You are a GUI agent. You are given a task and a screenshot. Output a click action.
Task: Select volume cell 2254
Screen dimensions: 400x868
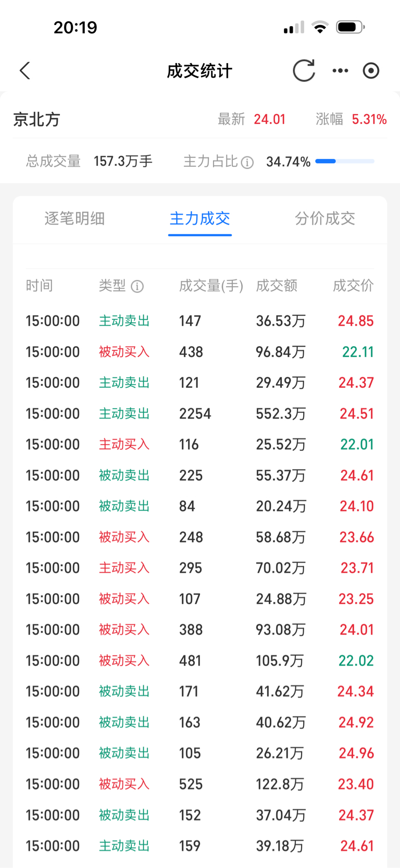tap(195, 413)
